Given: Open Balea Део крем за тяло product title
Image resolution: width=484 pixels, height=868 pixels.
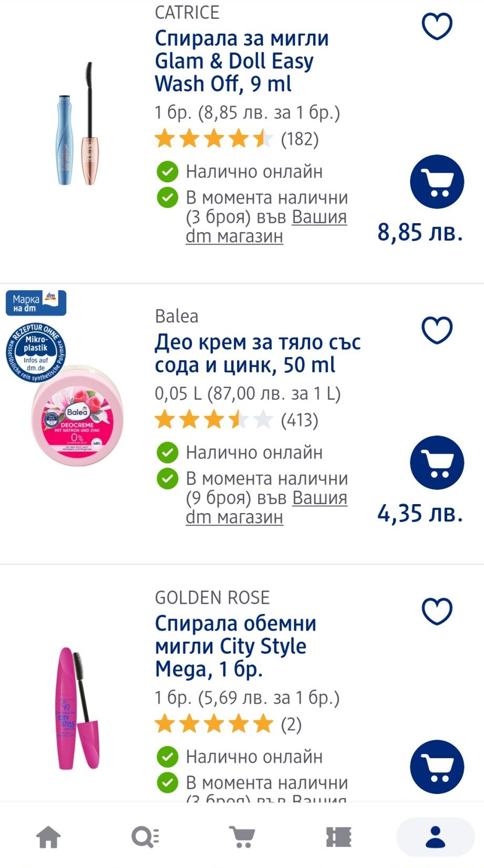Looking at the screenshot, I should click(257, 353).
